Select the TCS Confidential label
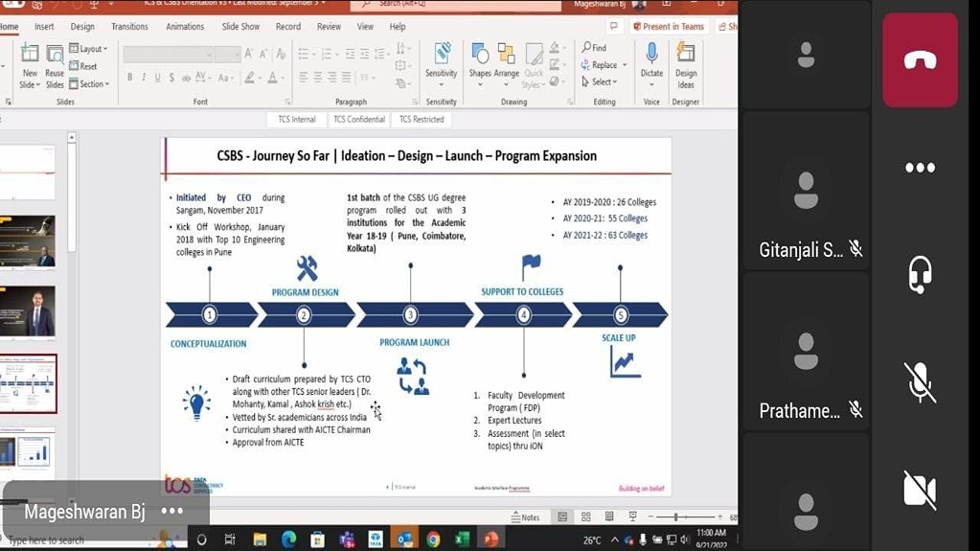Viewport: 980px width, 551px height. [358, 120]
